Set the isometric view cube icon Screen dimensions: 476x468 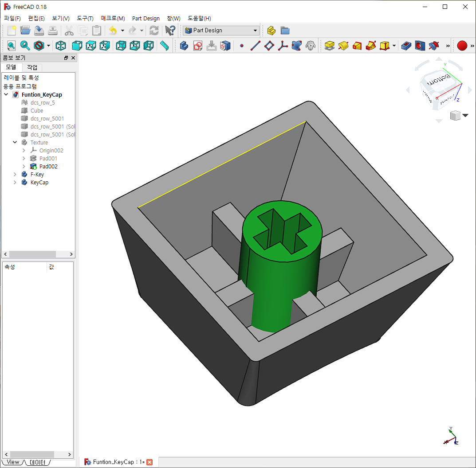(x=61, y=46)
